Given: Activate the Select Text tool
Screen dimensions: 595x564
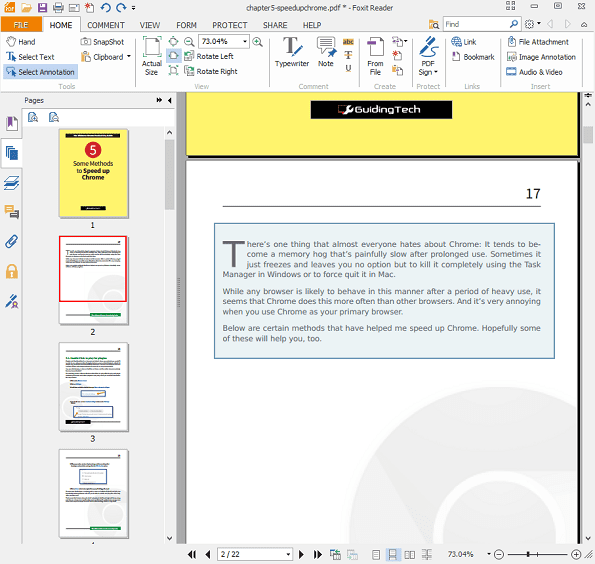Looking at the screenshot, I should (30, 57).
